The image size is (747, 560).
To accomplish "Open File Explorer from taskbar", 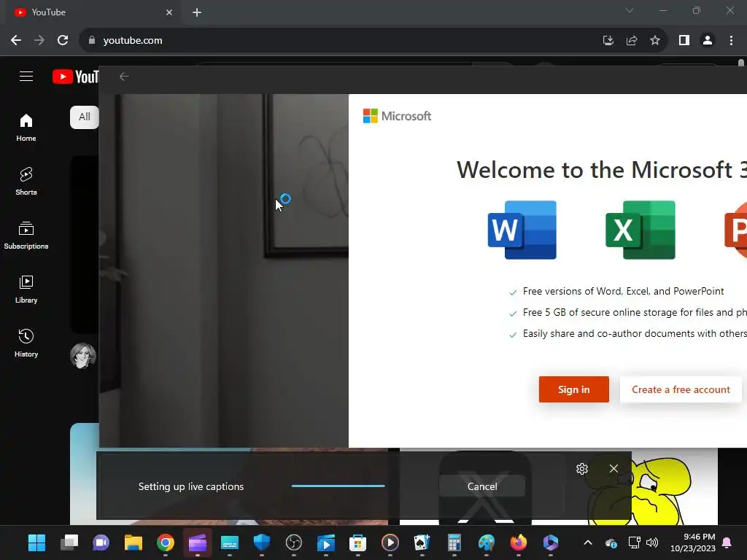I will pyautogui.click(x=133, y=542).
